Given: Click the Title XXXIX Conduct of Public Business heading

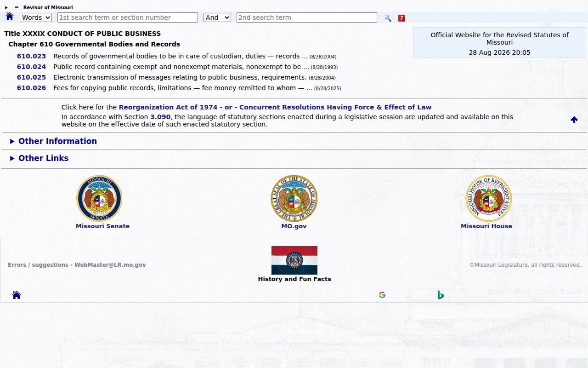Looking at the screenshot, I should (83, 34).
